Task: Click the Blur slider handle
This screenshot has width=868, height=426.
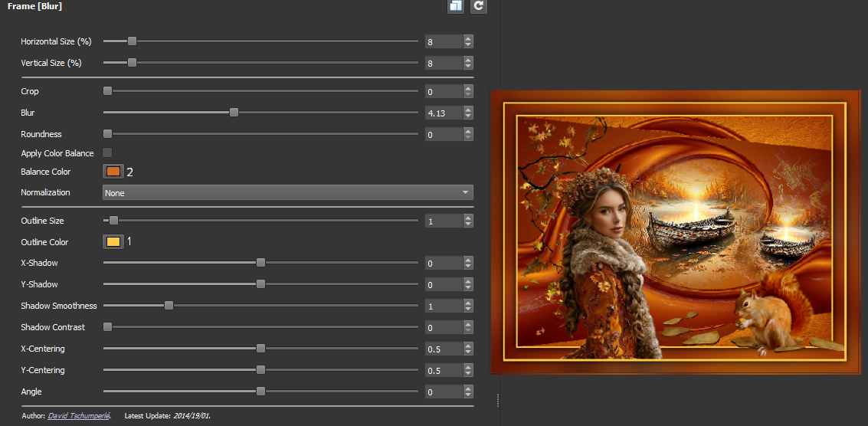Action: (x=234, y=113)
